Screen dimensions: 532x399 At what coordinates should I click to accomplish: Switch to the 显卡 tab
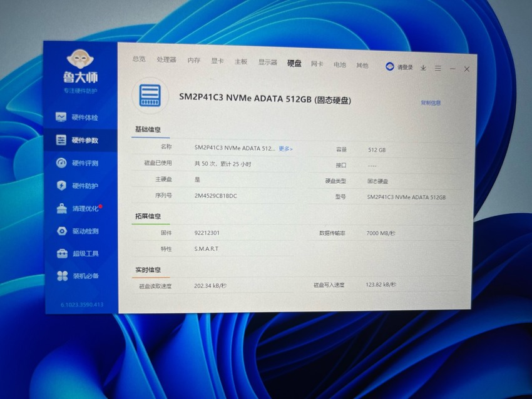[217, 61]
